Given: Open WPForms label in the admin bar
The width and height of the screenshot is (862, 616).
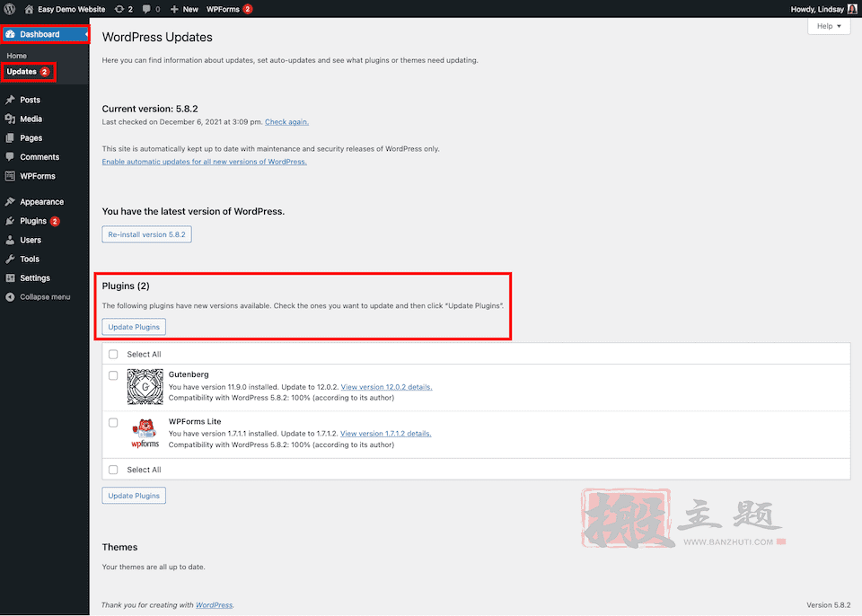Looking at the screenshot, I should point(223,9).
